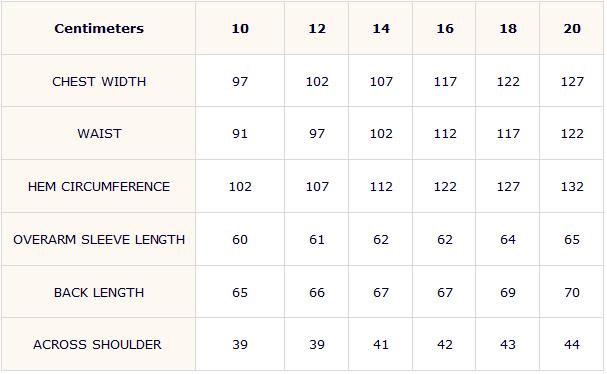The height and width of the screenshot is (374, 607).
Task: Select the size 18 column header
Action: click(508, 28)
